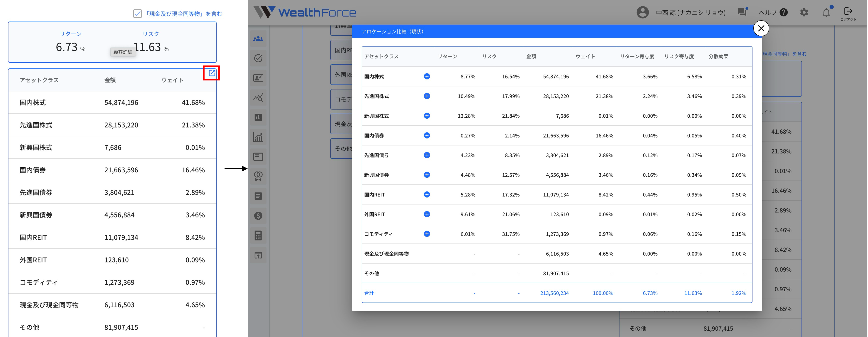Viewport: 868px width, 337px height.
Task: Click the checkmark circle sidebar icon
Action: (258, 58)
